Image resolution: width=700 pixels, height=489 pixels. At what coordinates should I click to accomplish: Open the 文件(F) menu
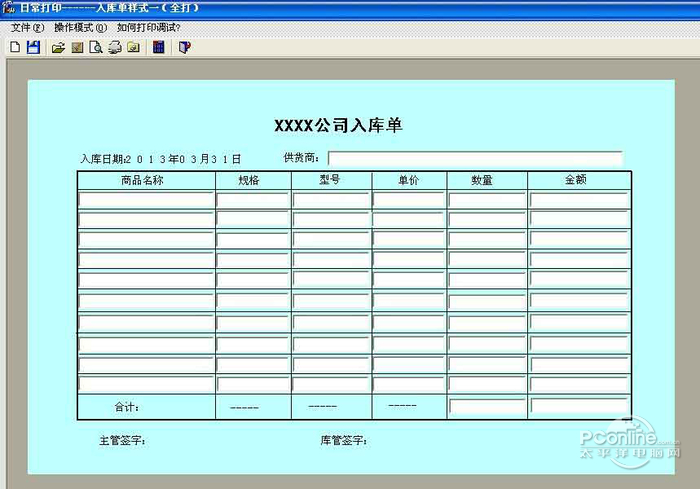pos(27,28)
